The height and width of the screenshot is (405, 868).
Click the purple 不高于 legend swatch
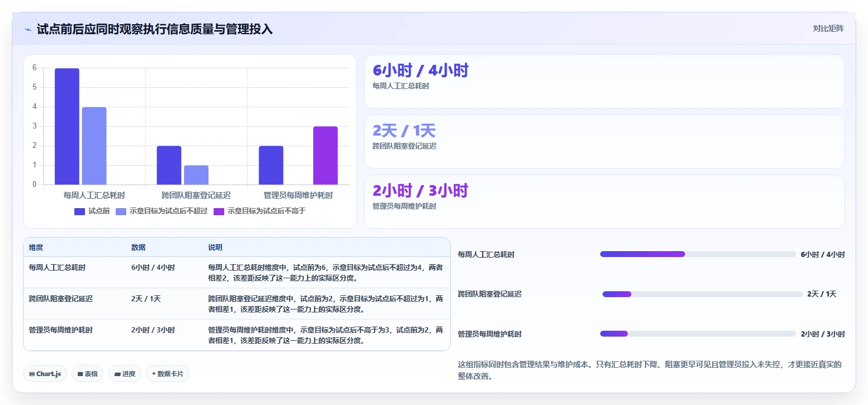(x=219, y=211)
